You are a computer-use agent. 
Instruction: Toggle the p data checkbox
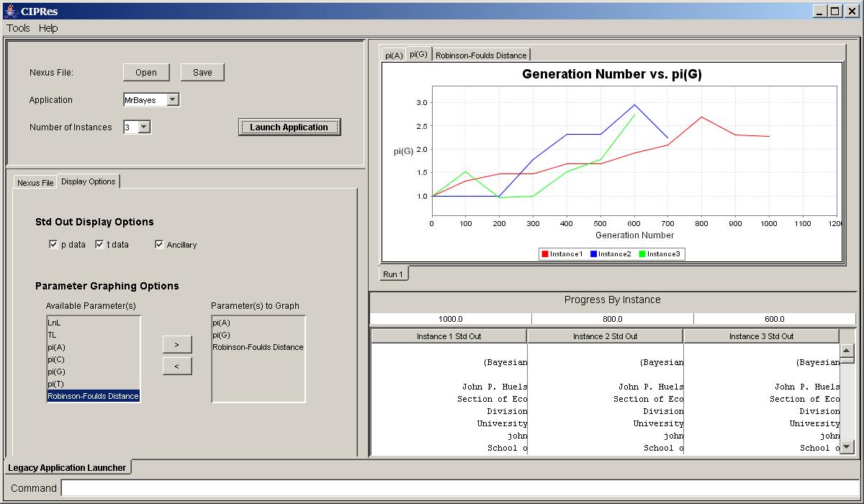point(53,245)
